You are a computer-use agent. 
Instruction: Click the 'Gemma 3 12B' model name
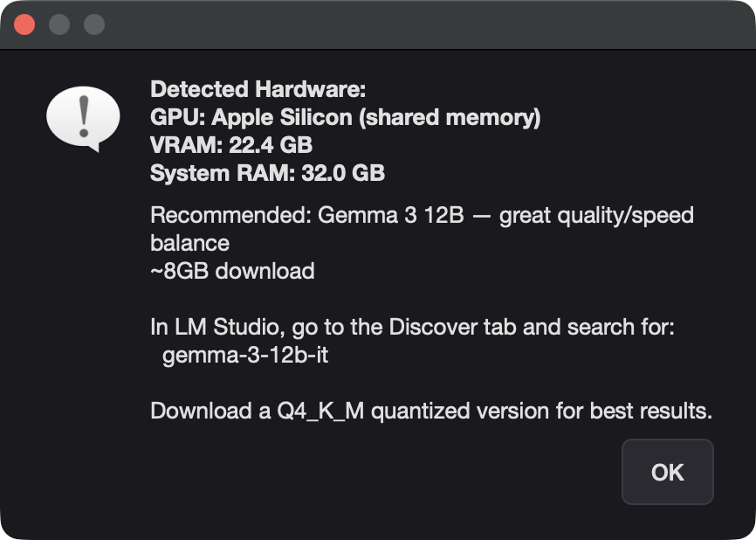point(390,215)
